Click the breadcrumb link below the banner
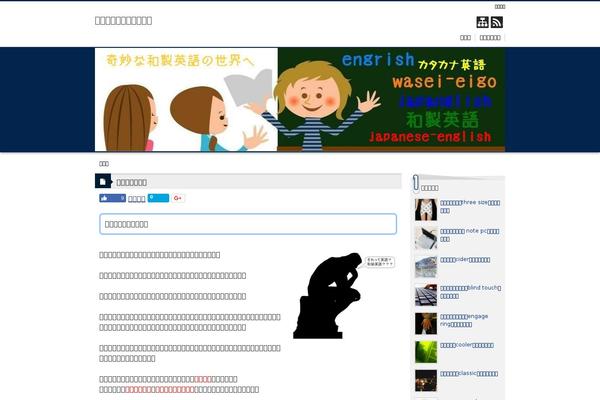 [x=104, y=163]
